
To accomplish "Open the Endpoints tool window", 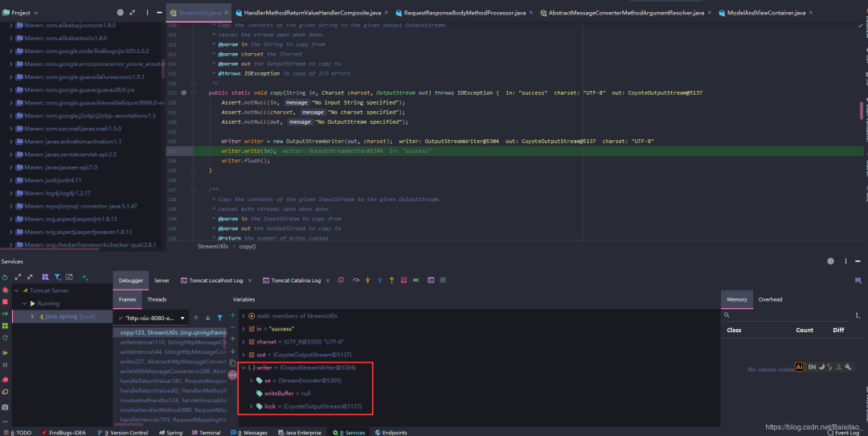I will (x=391, y=433).
